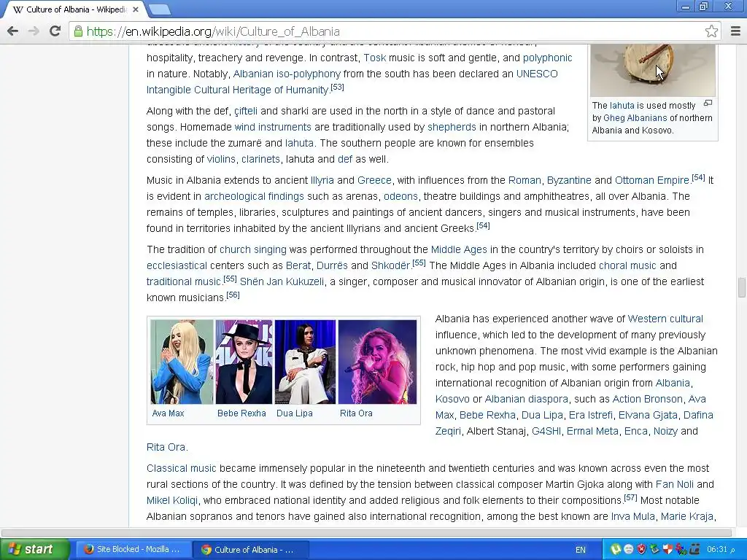Viewport: 747px width, 560px height.
Task: Open the Bebe Rexha photo thumbnail
Action: coord(244,362)
